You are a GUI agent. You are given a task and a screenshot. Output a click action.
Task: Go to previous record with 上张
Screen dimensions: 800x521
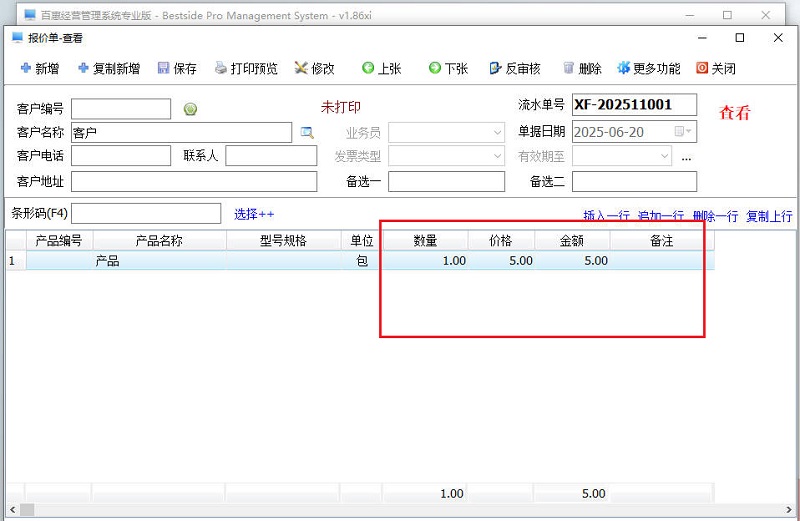point(382,68)
